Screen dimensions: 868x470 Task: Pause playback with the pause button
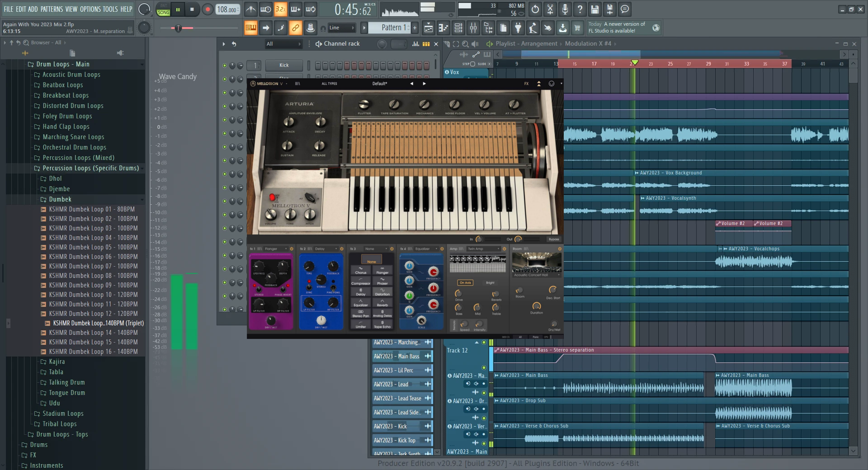178,9
